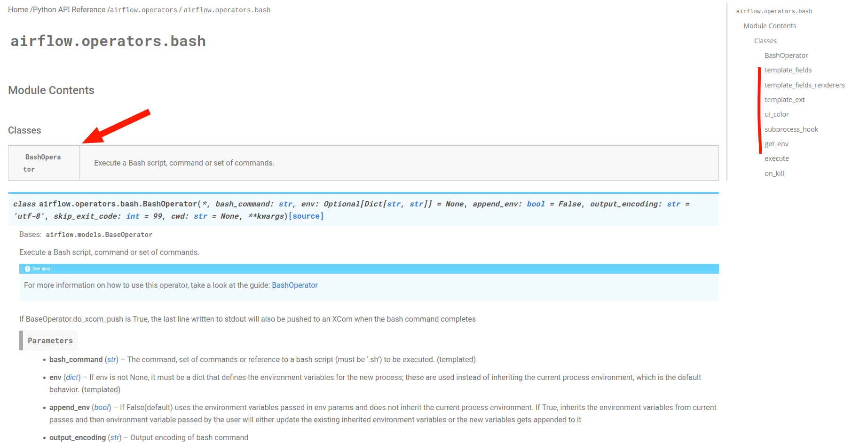The width and height of the screenshot is (868, 443).
Task: Jump to template_fields in sidebar
Action: click(788, 70)
